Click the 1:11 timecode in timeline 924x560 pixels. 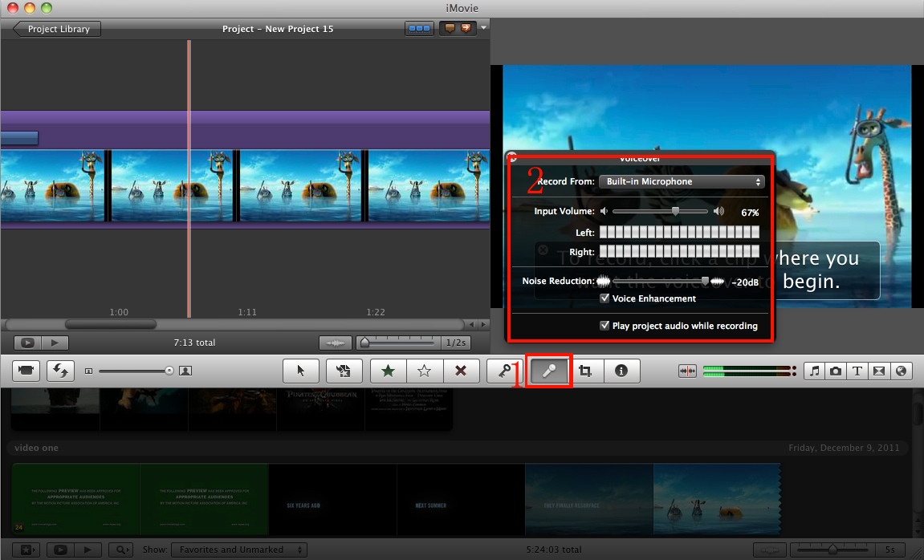(x=247, y=312)
